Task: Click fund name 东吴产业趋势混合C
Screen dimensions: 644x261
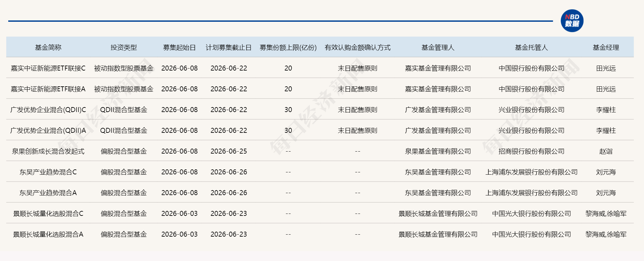Action: point(48,172)
